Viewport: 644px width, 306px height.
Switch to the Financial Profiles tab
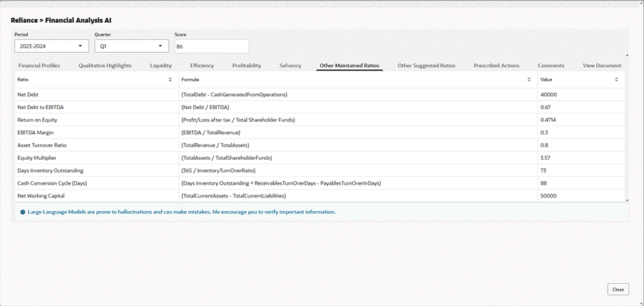[39, 66]
